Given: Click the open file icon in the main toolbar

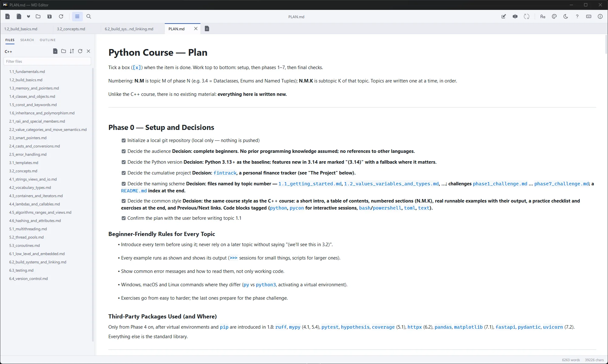Looking at the screenshot, I should point(19,17).
